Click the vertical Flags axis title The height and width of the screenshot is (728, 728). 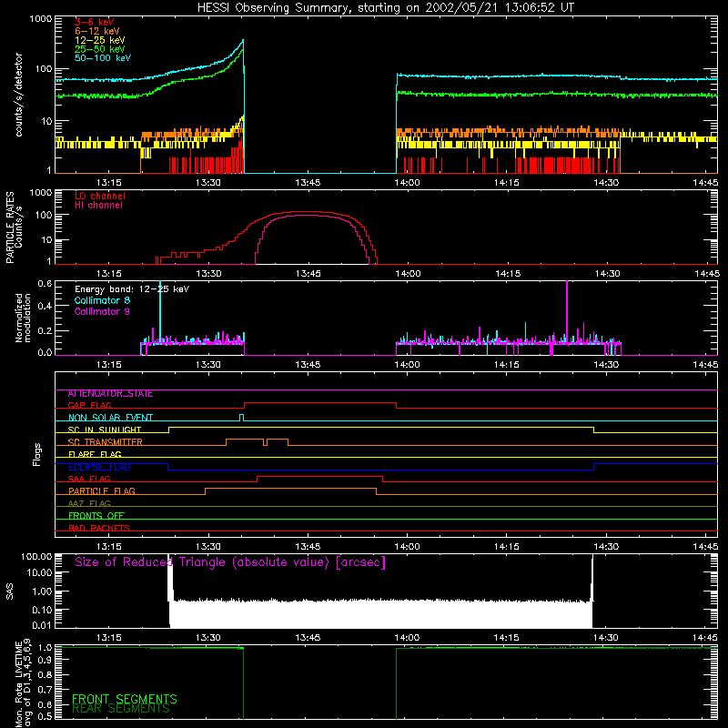37,454
